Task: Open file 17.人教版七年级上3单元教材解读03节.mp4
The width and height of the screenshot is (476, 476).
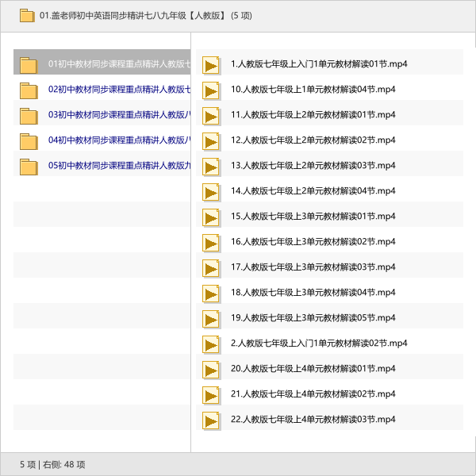Action: pyautogui.click(x=313, y=267)
